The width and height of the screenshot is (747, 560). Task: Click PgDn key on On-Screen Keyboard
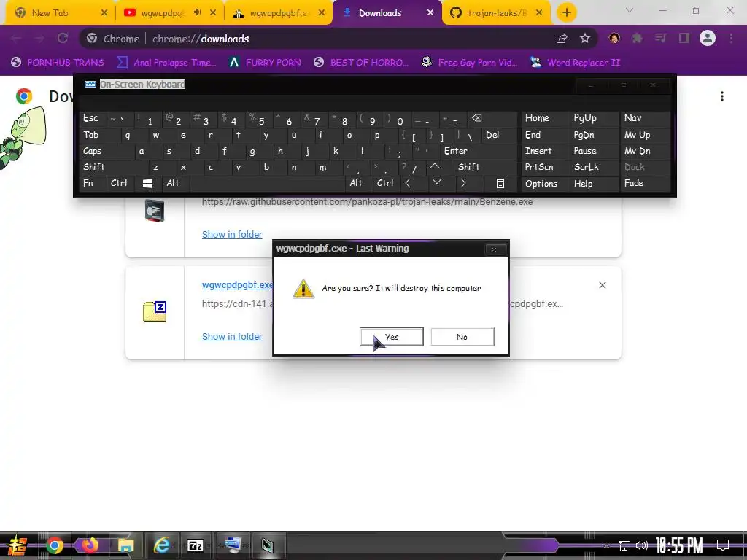594,135
